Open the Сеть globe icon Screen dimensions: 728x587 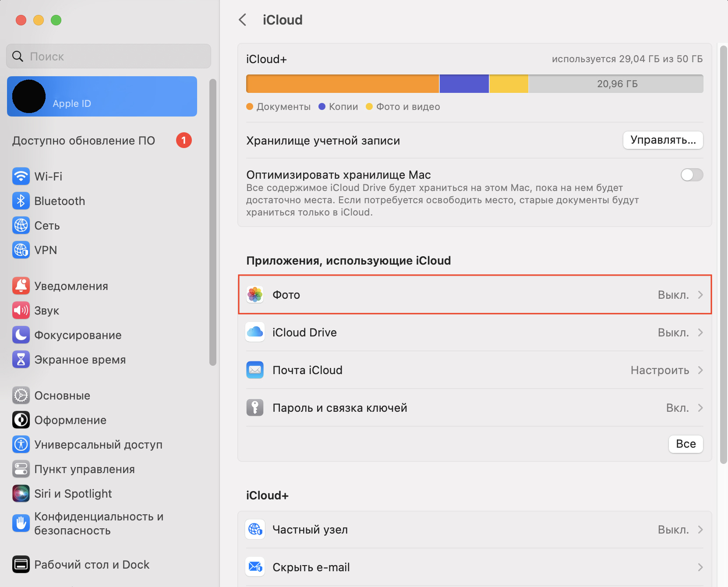(x=21, y=226)
